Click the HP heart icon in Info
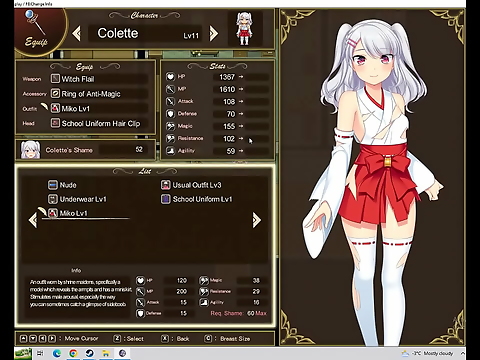Image resolution: width=480 pixels, height=360 pixels. [x=140, y=280]
